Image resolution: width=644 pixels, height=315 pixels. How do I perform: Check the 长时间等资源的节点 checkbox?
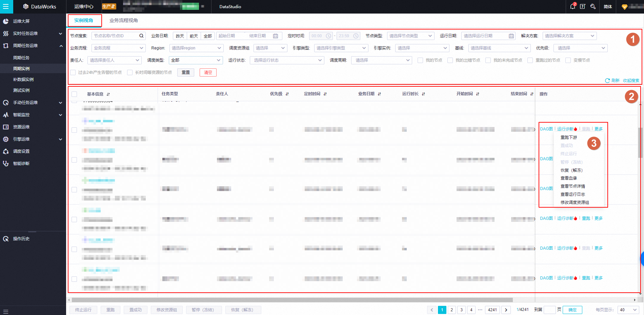(130, 72)
